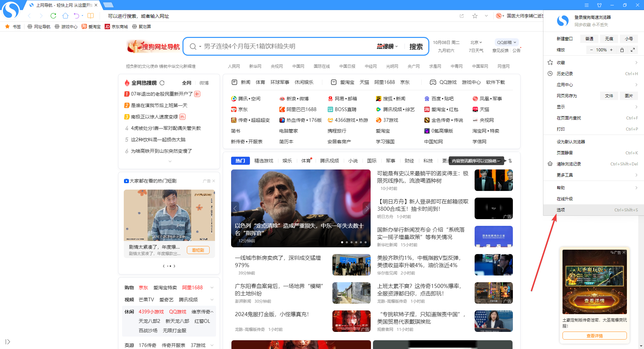Switch to the 财经 news tab
Screen dimensions: 644x349
409,161
